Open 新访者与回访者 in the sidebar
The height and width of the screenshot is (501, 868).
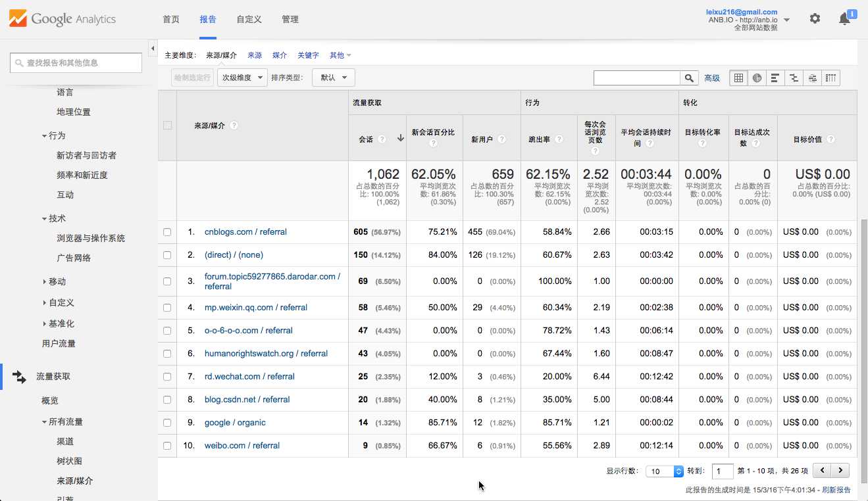tap(86, 155)
